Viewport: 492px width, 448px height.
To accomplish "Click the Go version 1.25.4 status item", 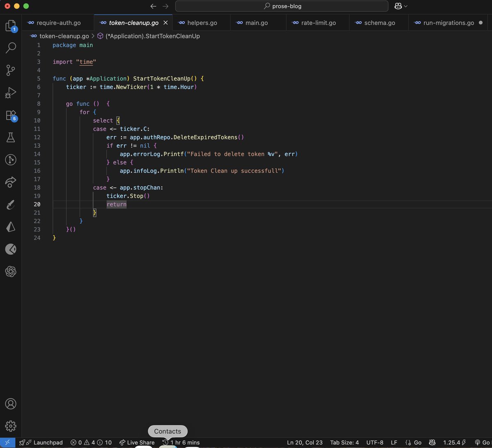I will point(454,443).
